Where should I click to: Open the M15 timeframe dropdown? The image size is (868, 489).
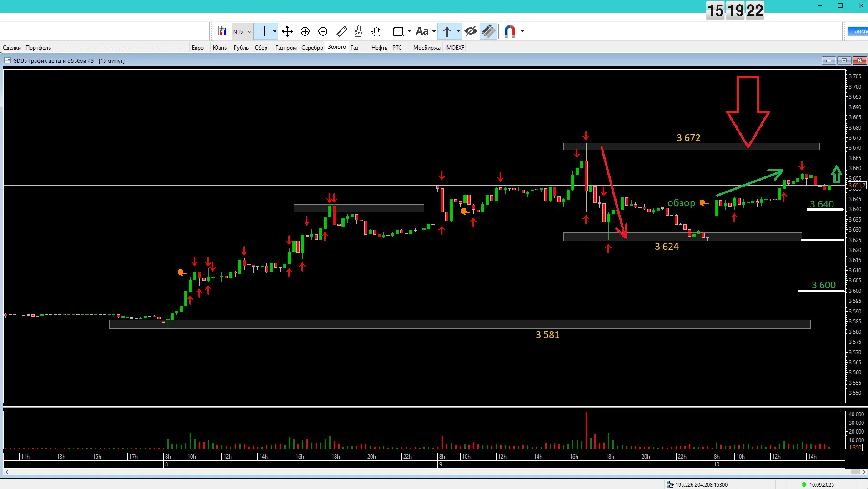(242, 31)
